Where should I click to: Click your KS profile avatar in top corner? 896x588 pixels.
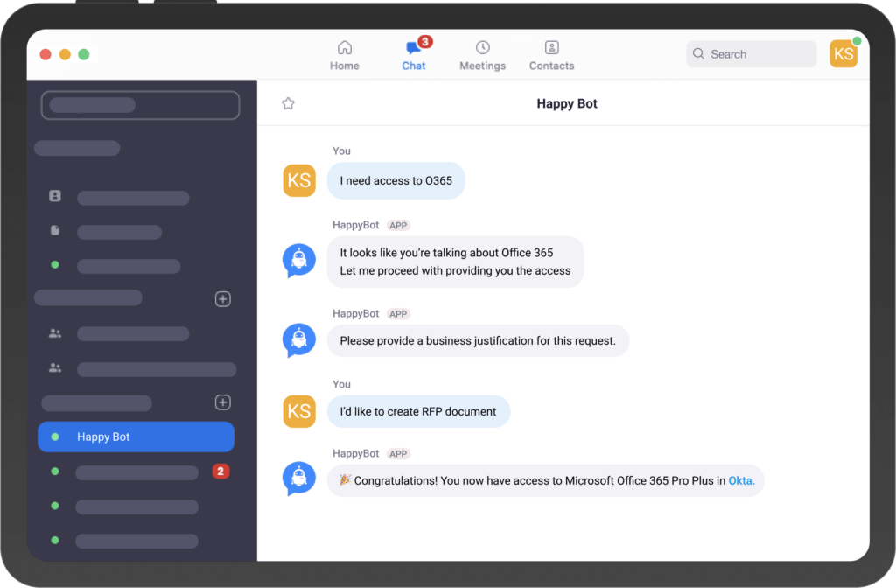pos(843,53)
